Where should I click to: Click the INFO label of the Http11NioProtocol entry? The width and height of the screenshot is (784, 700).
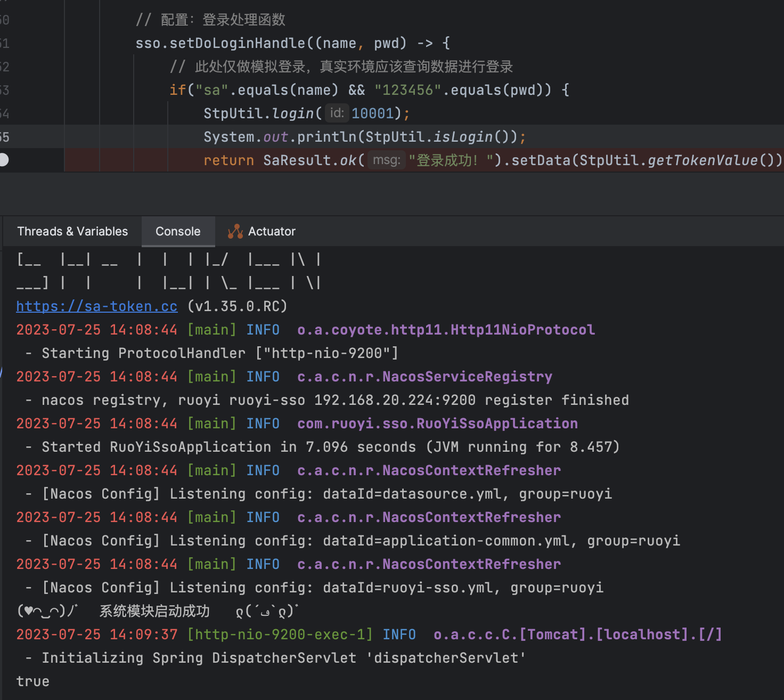[x=263, y=329]
